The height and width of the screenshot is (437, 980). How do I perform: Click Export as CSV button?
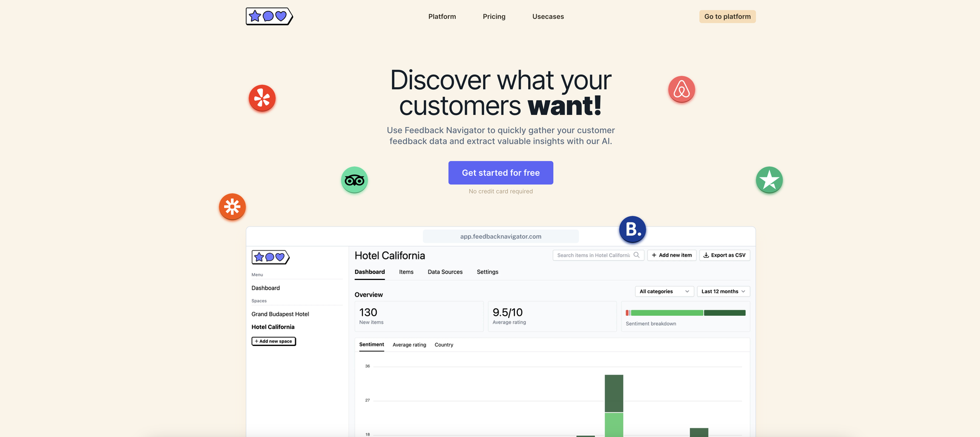coord(724,255)
